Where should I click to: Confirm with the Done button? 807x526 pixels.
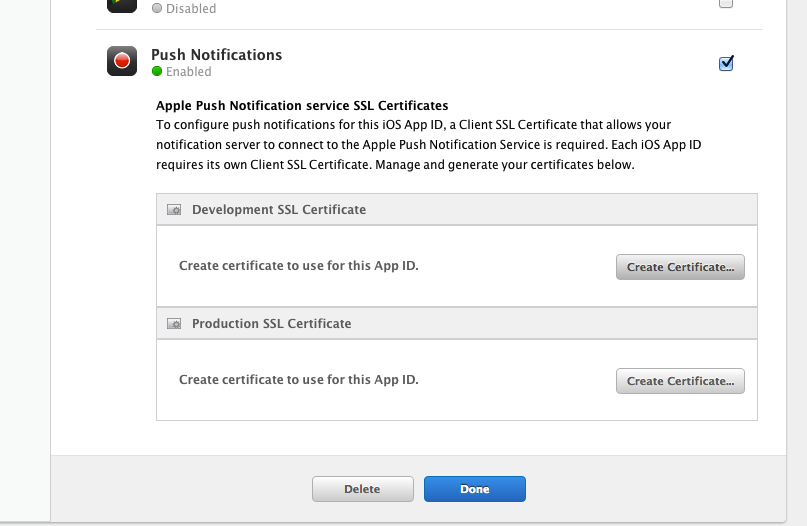tap(475, 489)
